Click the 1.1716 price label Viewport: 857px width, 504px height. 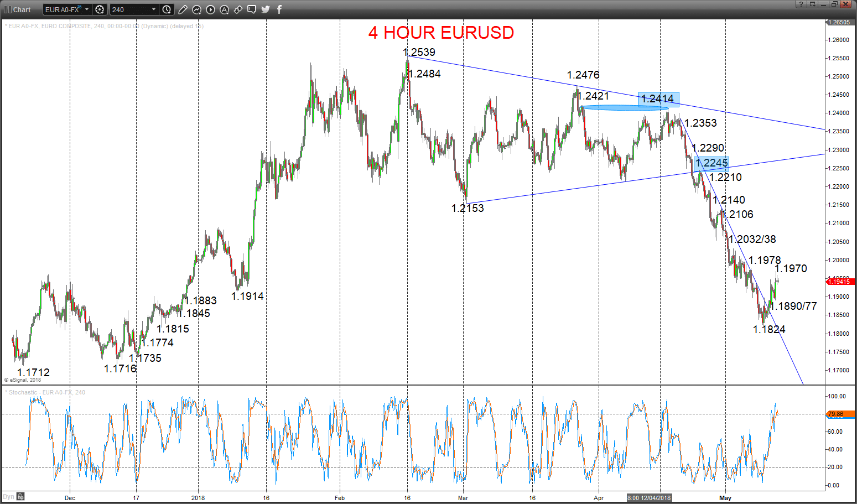pos(120,368)
